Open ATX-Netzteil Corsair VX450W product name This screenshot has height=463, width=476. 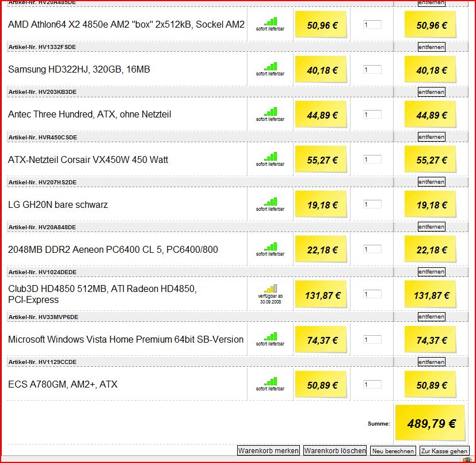88,160
